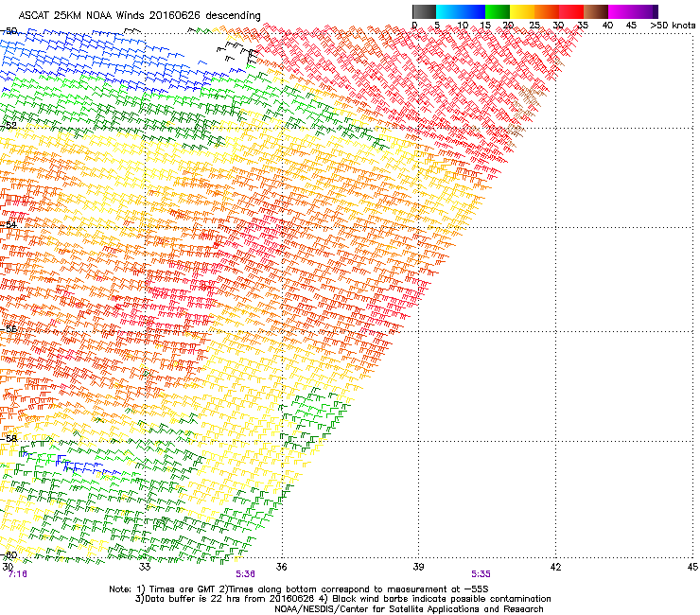
Task: Click the 'Times are GMT' note line
Action: pyautogui.click(x=299, y=589)
